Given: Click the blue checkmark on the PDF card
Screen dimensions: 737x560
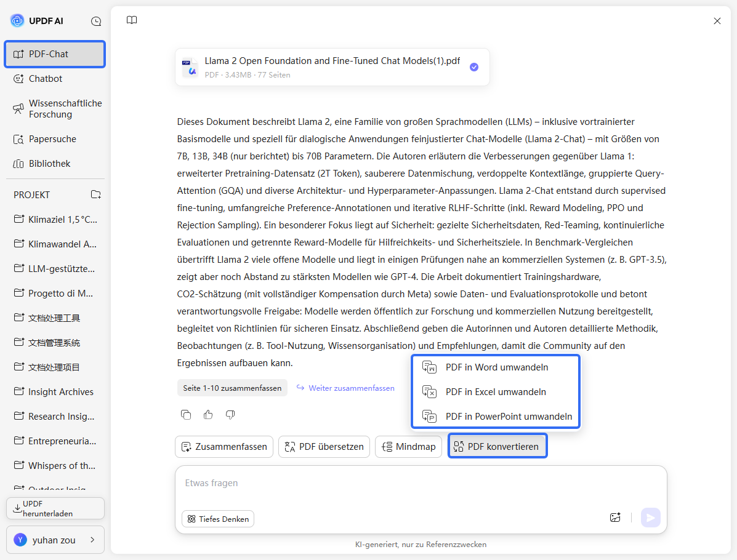Looking at the screenshot, I should pyautogui.click(x=474, y=67).
